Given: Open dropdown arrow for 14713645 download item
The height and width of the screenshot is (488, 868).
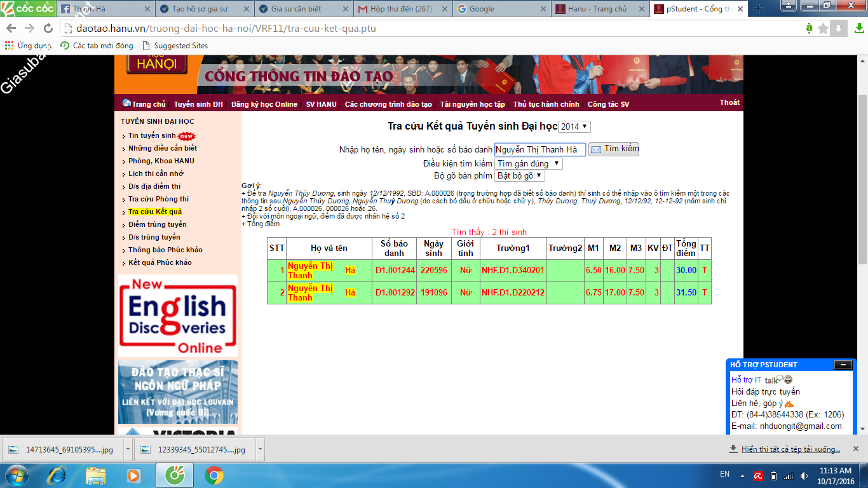Looking at the screenshot, I should click(128, 449).
